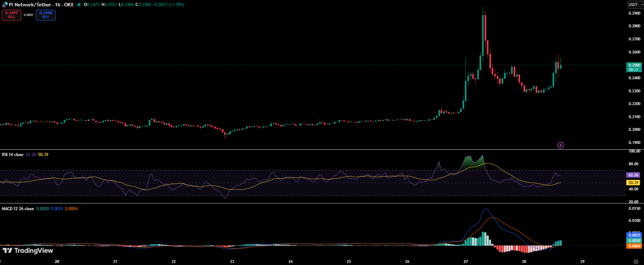Click date 21 on the time axis

[x=115, y=262]
